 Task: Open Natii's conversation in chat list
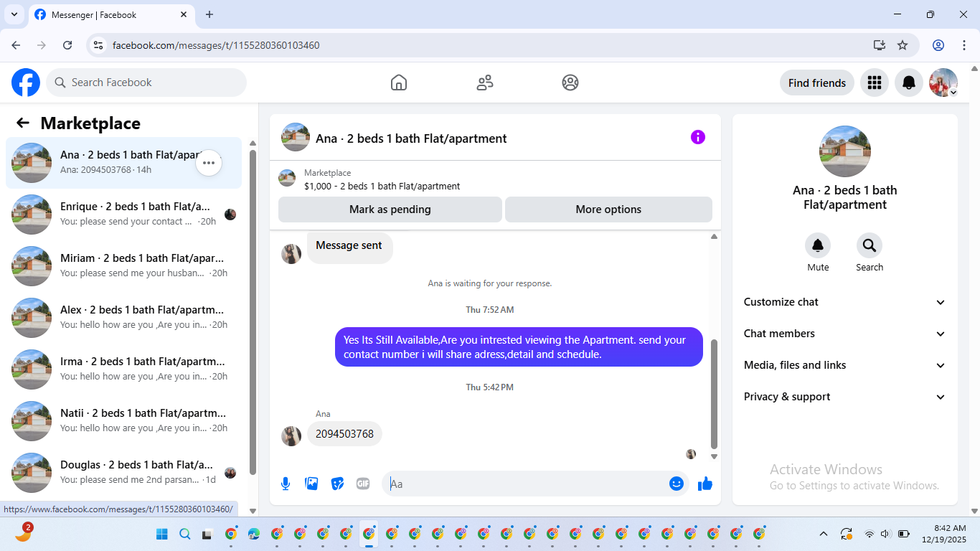tap(123, 421)
